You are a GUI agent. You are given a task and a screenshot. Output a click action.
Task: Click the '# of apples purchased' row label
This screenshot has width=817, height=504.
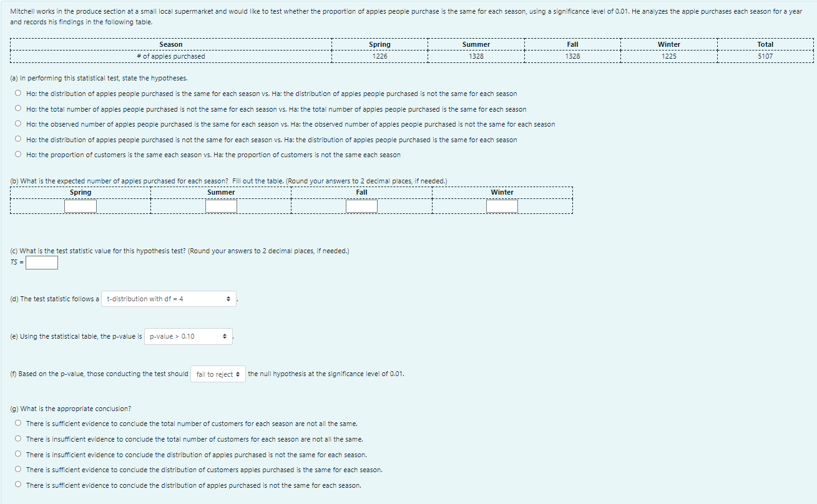(x=171, y=56)
